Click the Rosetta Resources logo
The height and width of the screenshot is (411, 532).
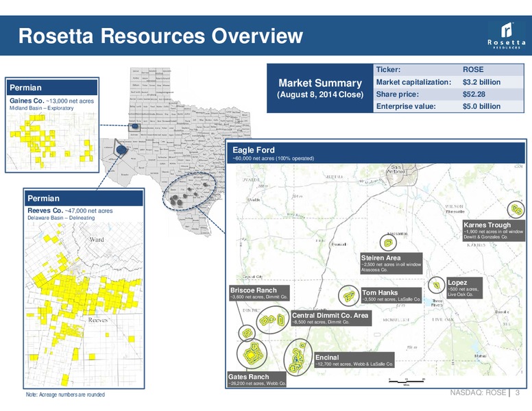point(507,36)
